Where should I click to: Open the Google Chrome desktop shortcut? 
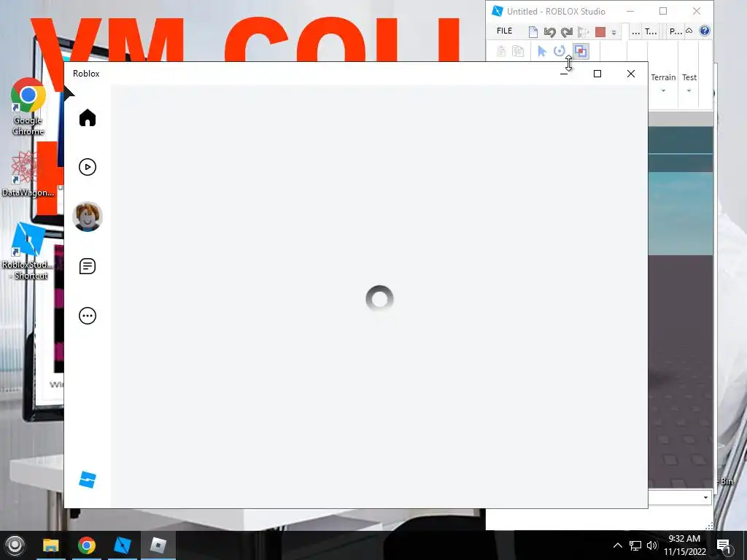[x=28, y=106]
